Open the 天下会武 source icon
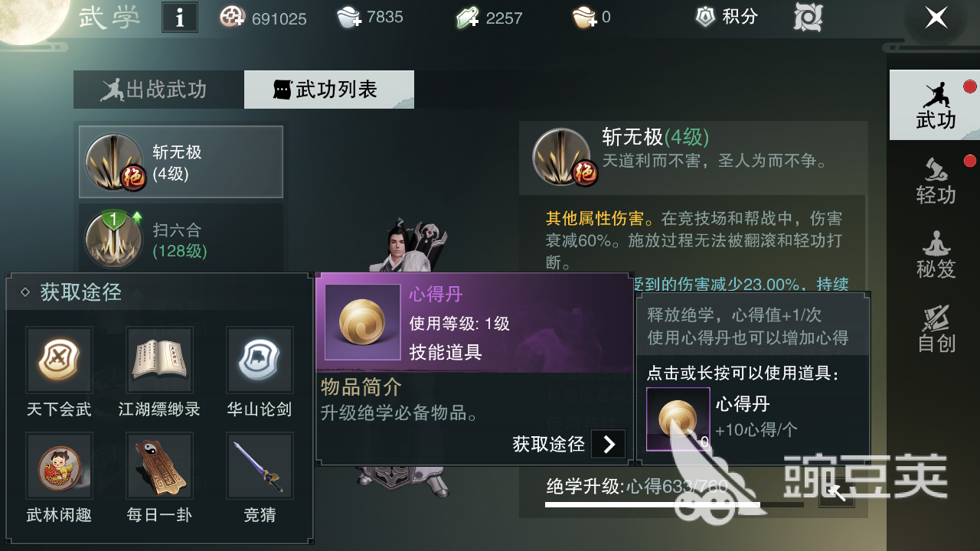The image size is (980, 551). point(59,360)
